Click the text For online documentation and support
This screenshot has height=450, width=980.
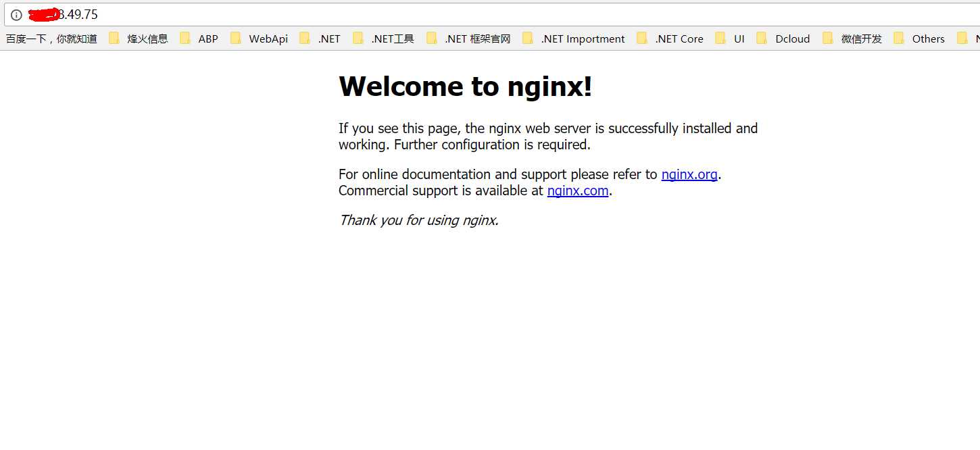(453, 174)
